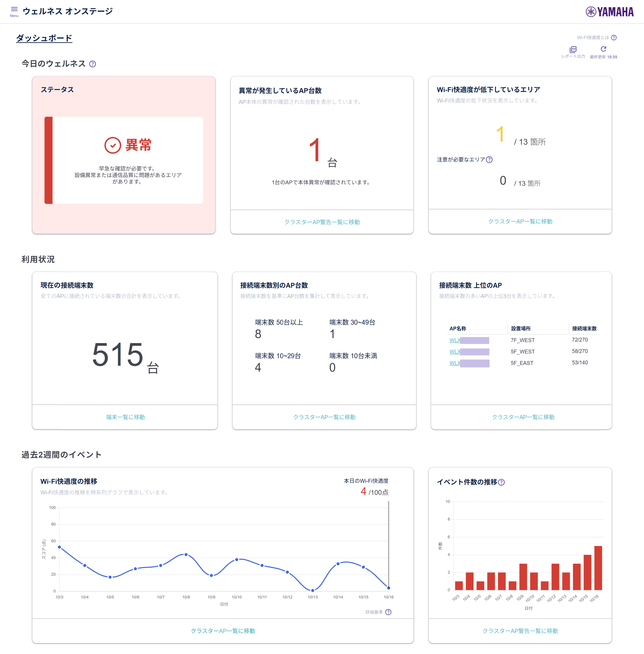Click the 設置場所 column header
The width and height of the screenshot is (644, 654).
pyautogui.click(x=521, y=329)
